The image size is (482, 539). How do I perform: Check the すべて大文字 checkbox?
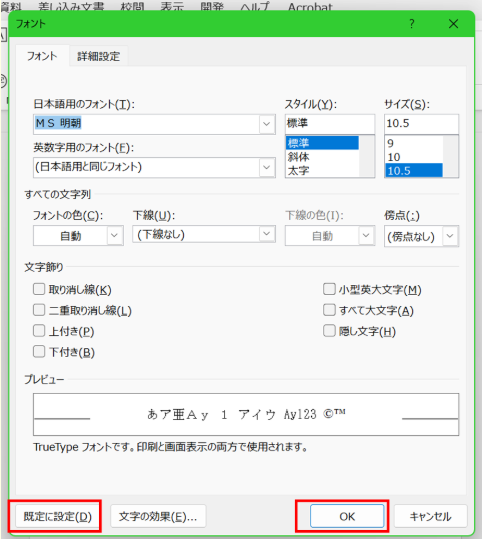pos(329,310)
